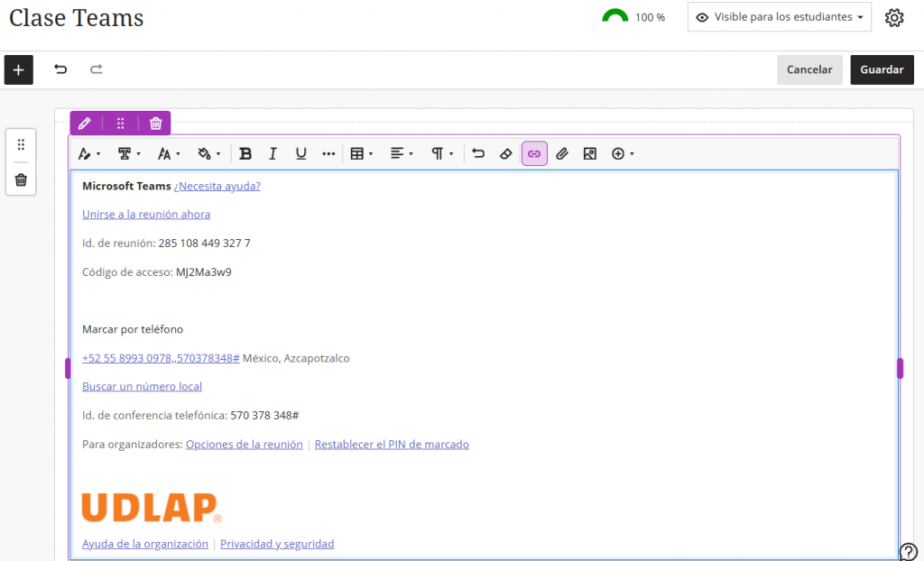
Task: Open text alignment dropdown
Action: click(x=402, y=154)
